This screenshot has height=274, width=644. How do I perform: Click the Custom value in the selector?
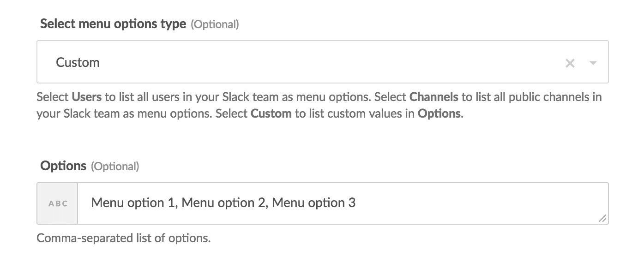pyautogui.click(x=78, y=62)
